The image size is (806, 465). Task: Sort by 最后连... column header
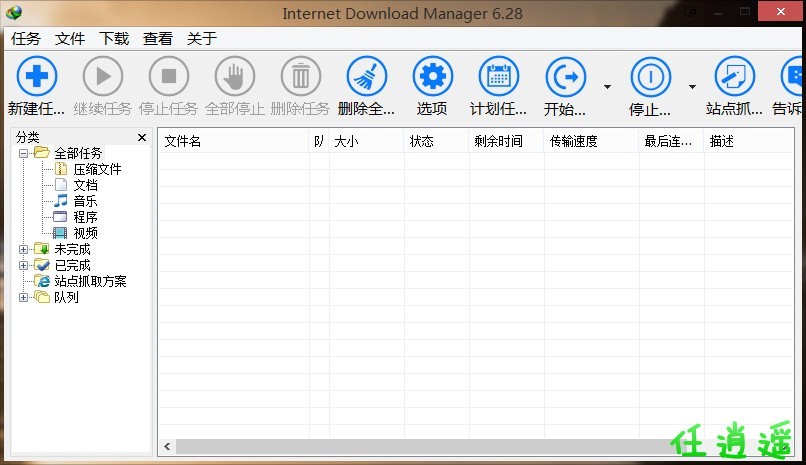671,141
